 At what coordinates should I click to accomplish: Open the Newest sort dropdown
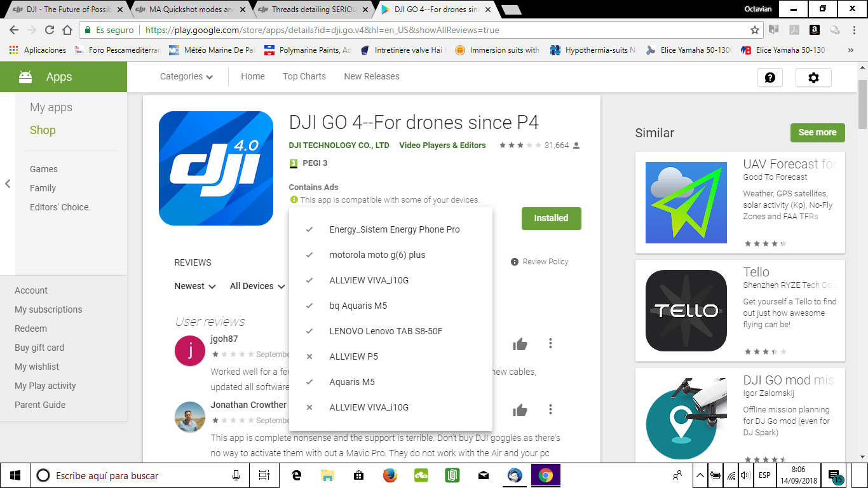[x=195, y=286]
